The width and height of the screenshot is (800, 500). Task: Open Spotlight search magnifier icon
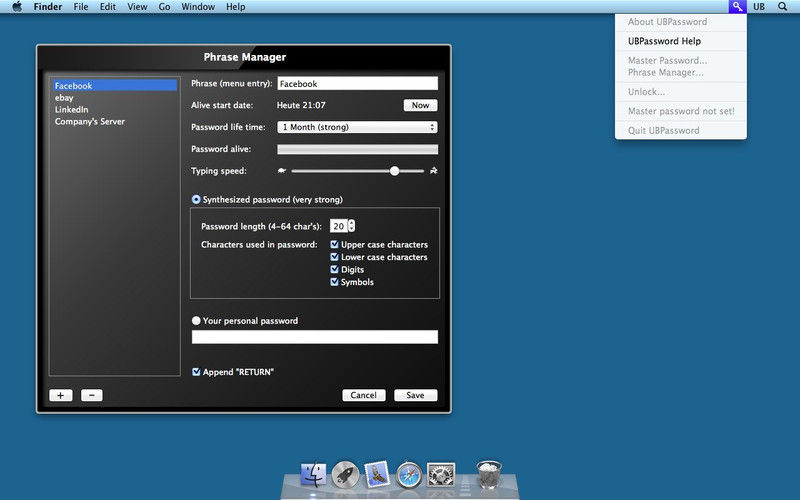(x=782, y=6)
